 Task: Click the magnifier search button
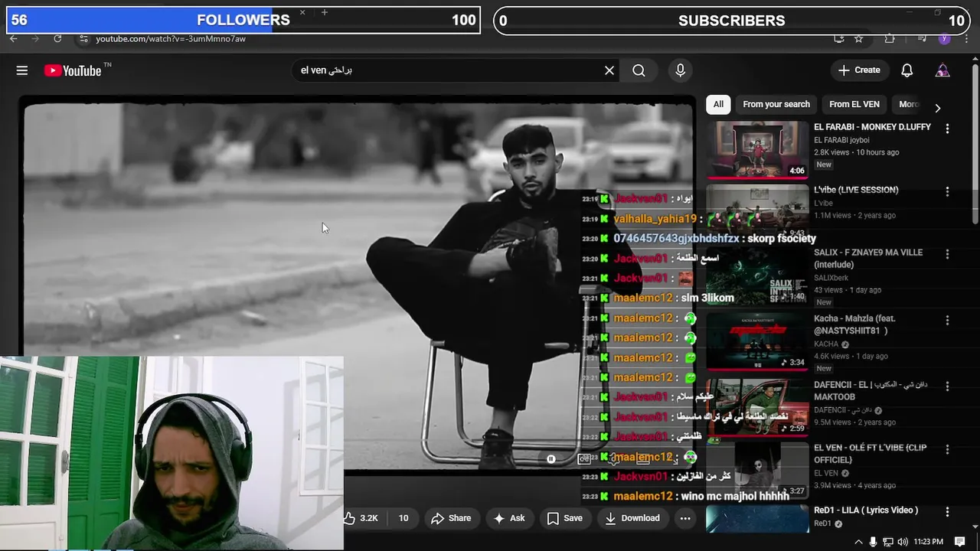(x=639, y=70)
